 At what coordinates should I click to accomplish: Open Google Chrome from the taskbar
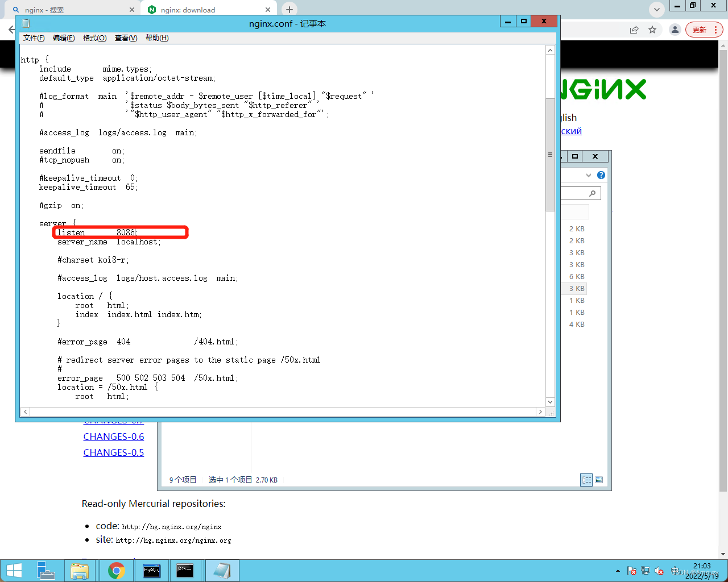point(116,570)
